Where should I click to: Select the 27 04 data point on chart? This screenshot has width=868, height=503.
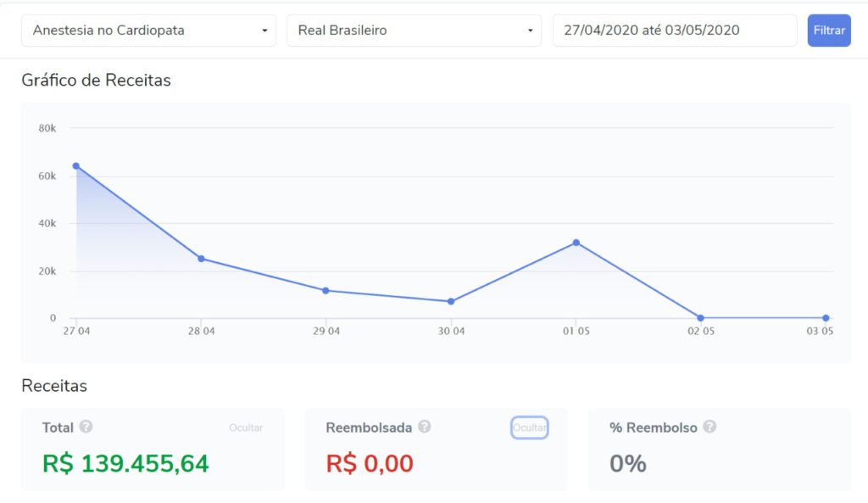point(75,166)
